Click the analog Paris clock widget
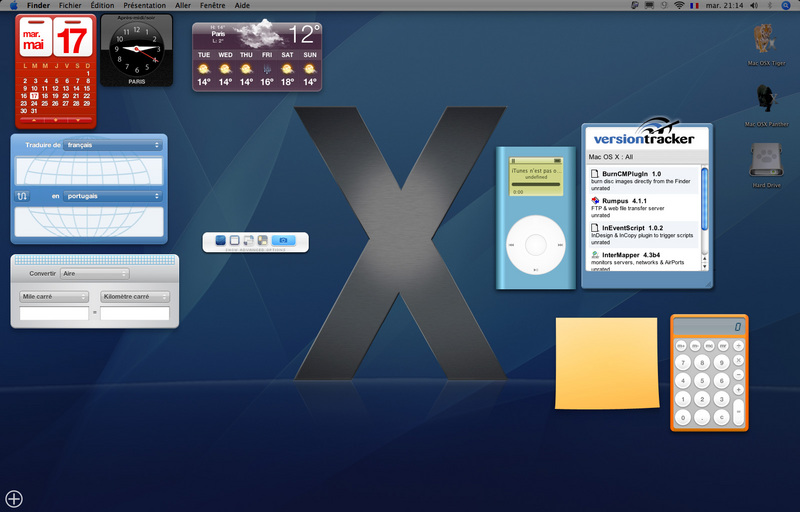800x512 pixels. [x=137, y=50]
